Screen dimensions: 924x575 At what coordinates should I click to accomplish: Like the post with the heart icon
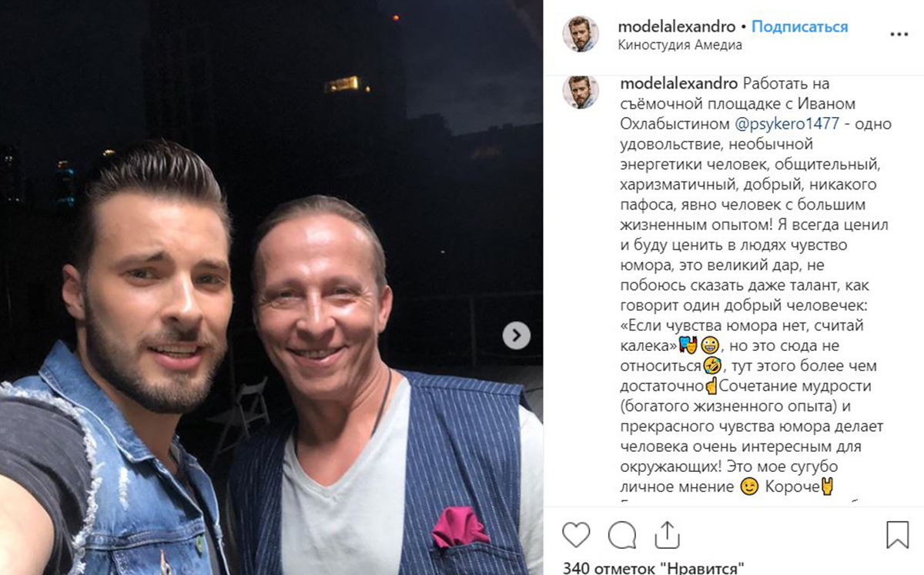[x=576, y=534]
